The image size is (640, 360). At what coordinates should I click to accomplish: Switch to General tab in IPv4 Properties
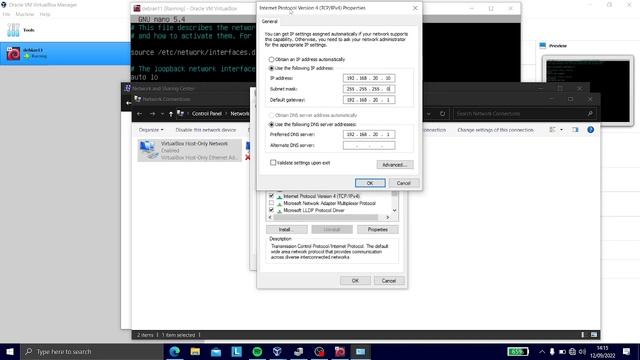(x=269, y=21)
